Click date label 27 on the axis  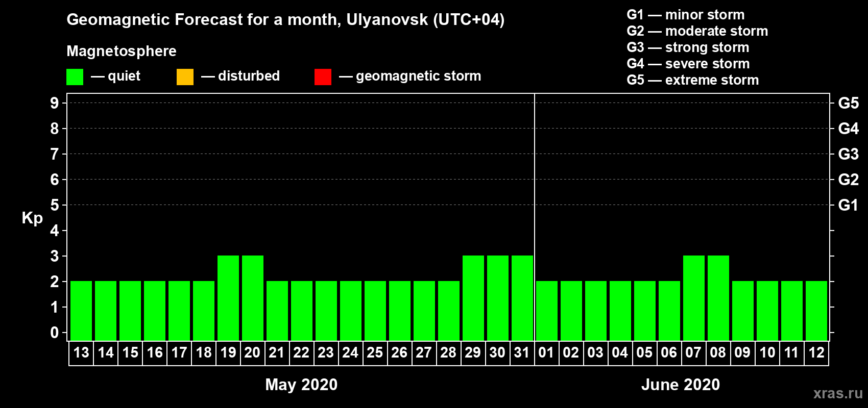click(424, 353)
